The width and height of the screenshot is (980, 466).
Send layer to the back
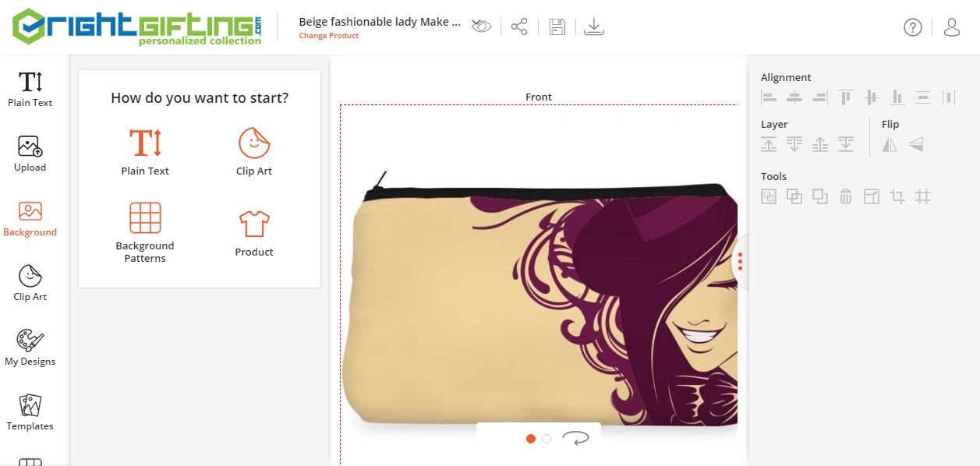pyautogui.click(x=846, y=144)
